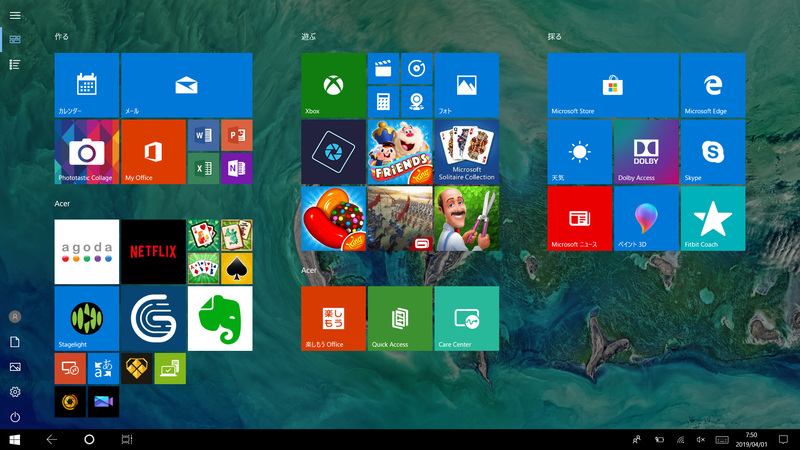Open the Action Center notification icon
This screenshot has width=800, height=450.
[x=783, y=439]
